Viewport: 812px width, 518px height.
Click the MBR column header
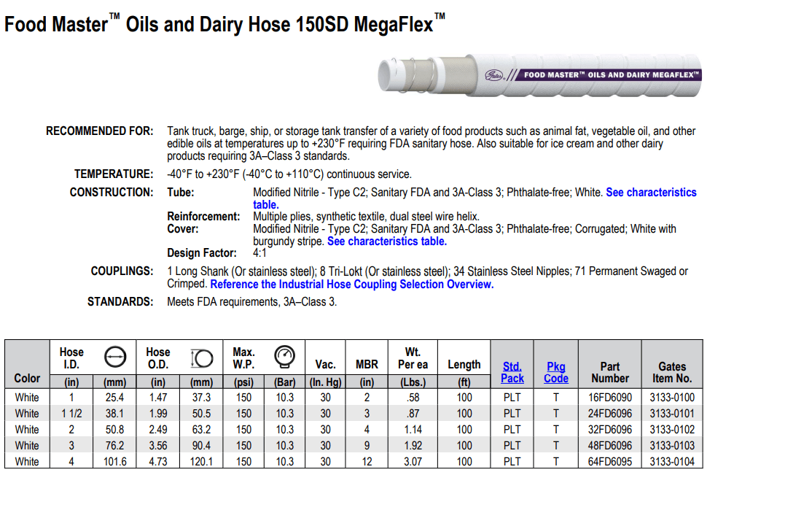tap(367, 365)
